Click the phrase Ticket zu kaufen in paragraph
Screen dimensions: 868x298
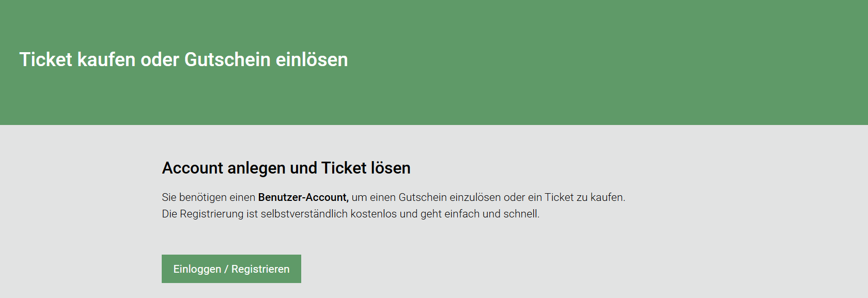[584, 197]
